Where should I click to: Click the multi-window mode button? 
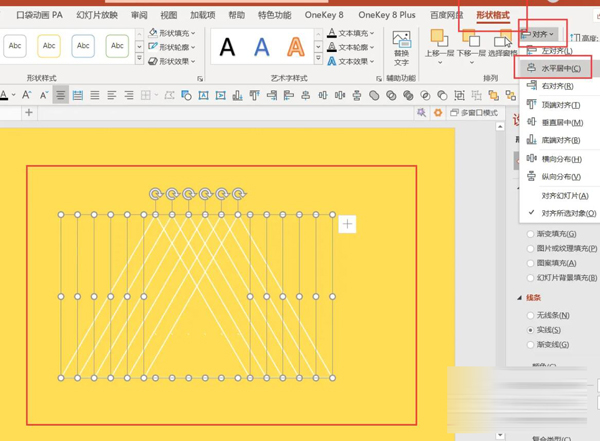(x=474, y=113)
